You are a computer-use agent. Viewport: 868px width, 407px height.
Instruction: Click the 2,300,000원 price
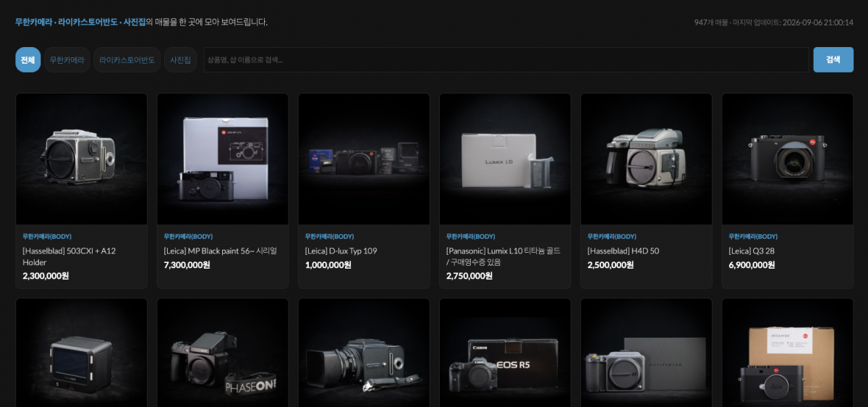(x=46, y=276)
